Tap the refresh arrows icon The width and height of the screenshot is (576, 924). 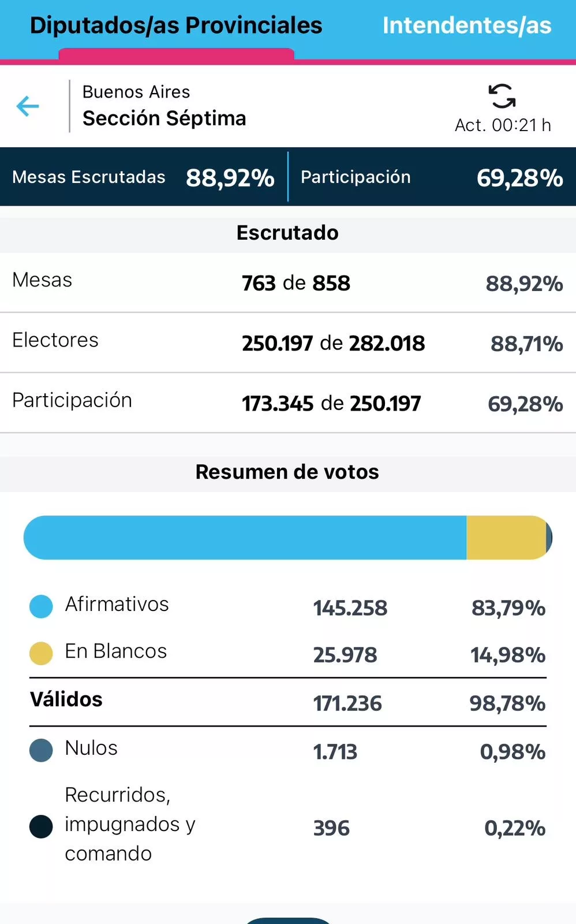[x=502, y=96]
